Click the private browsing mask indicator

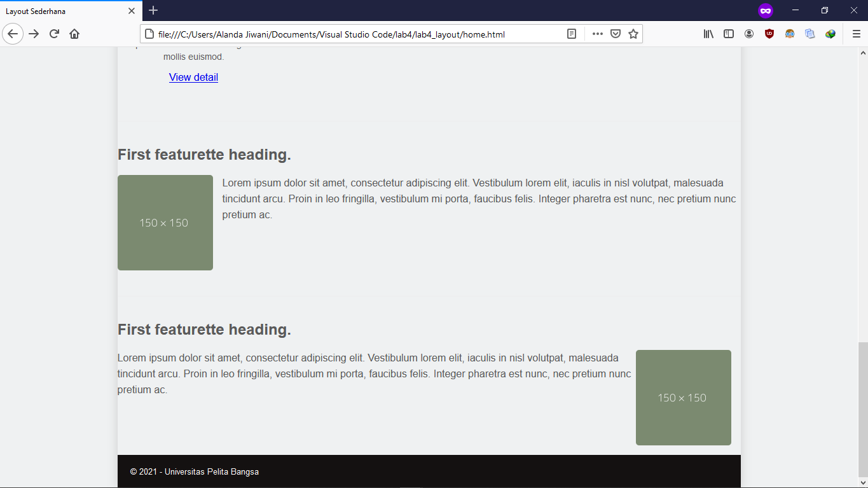tap(765, 10)
